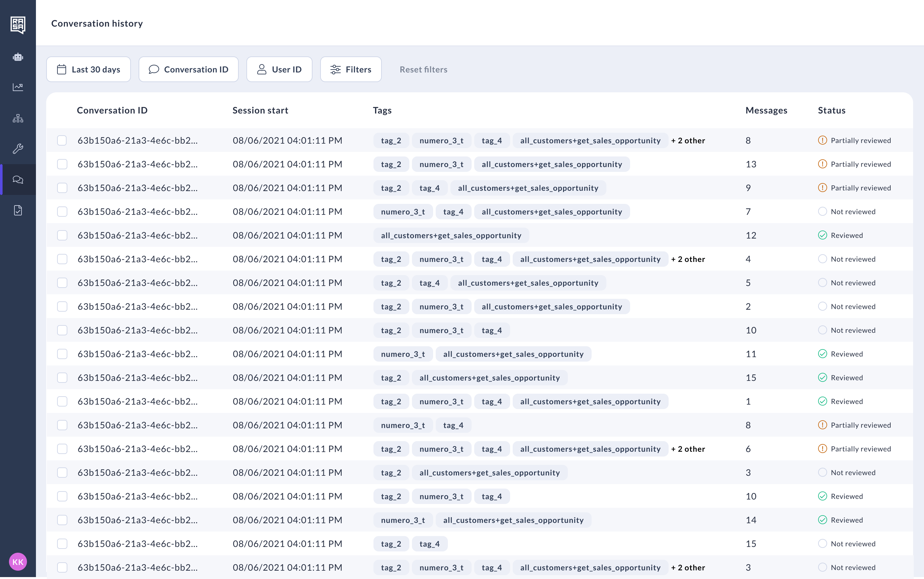Click the numero_3_t tag in the second row

(x=441, y=164)
